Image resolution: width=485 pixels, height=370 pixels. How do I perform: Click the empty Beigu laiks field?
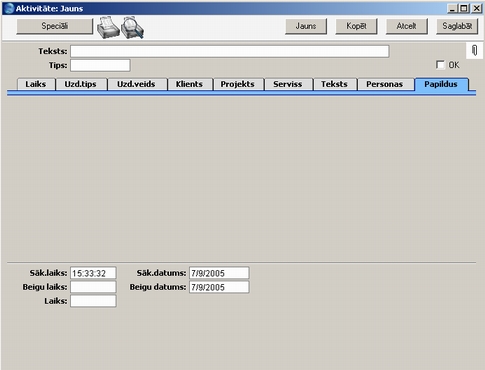[93, 287]
